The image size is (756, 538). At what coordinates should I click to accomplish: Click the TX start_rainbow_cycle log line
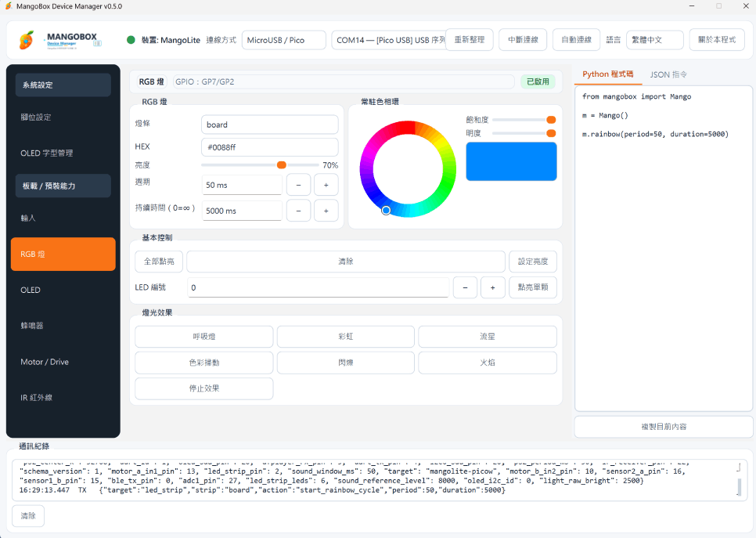(262, 490)
